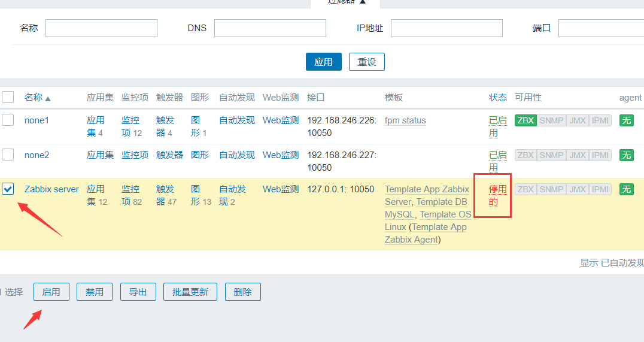Screen dimensions: 644x342
Task: Open 应用集 4 for none1
Action: click(95, 126)
